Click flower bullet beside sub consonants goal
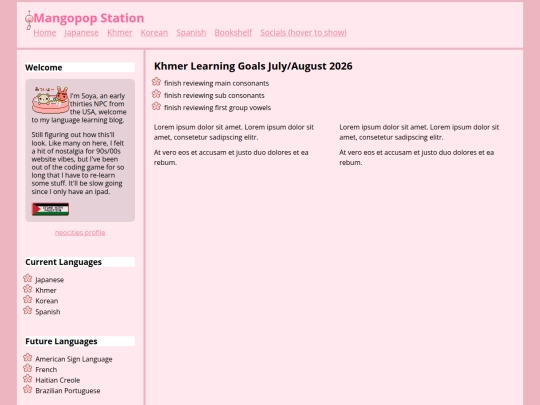The image size is (540, 405). tap(156, 94)
